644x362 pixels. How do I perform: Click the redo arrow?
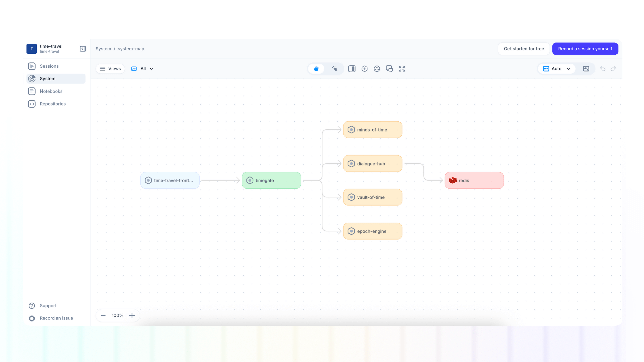click(x=613, y=69)
